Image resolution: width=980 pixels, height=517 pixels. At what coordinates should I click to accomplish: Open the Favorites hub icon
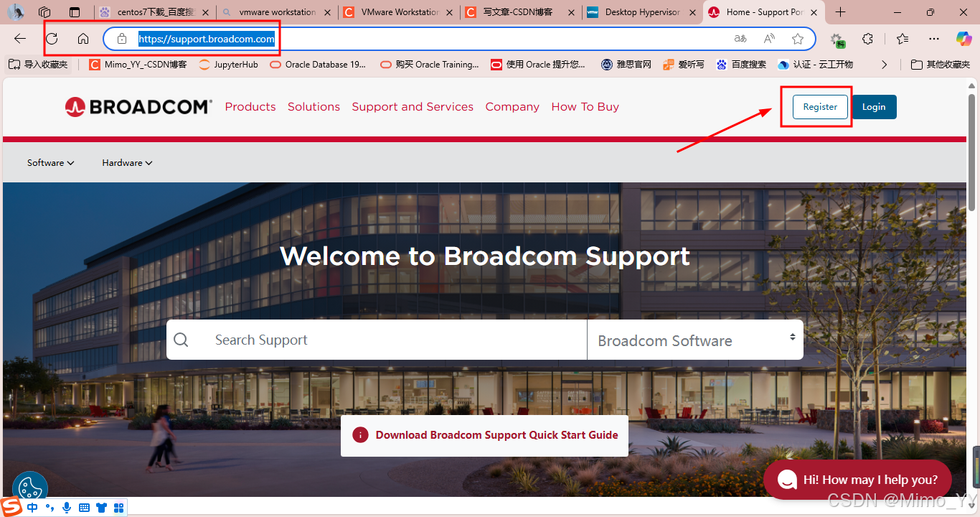pyautogui.click(x=903, y=39)
